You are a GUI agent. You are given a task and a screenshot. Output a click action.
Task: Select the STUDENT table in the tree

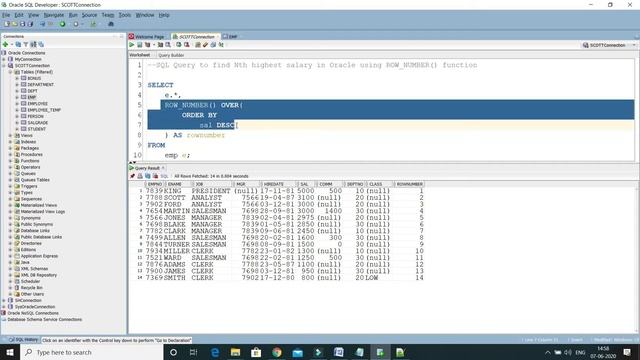click(x=36, y=129)
